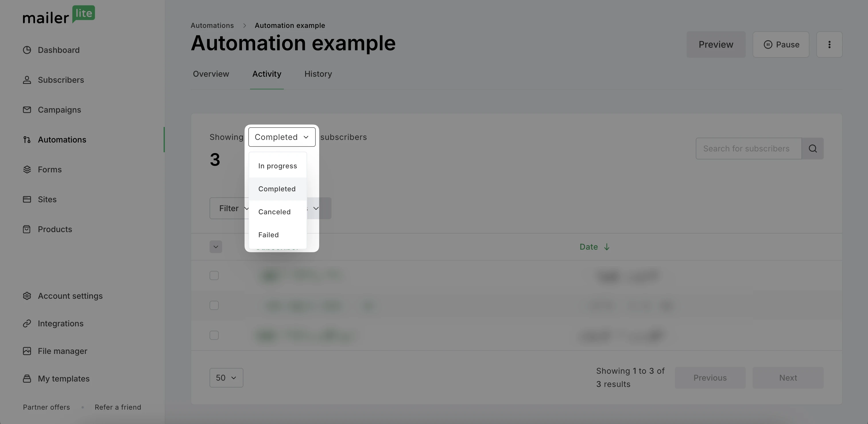Go to Subscribers in sidebar
The image size is (868, 424).
coord(53,80)
